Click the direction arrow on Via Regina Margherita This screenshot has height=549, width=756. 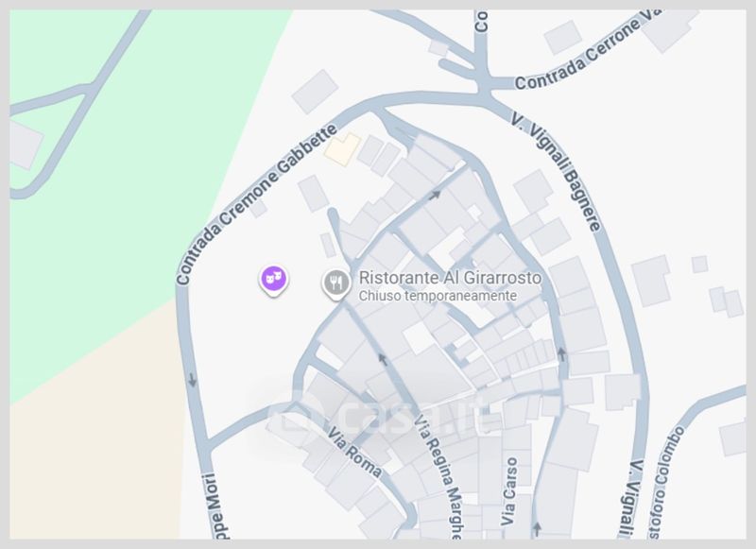pos(383,359)
